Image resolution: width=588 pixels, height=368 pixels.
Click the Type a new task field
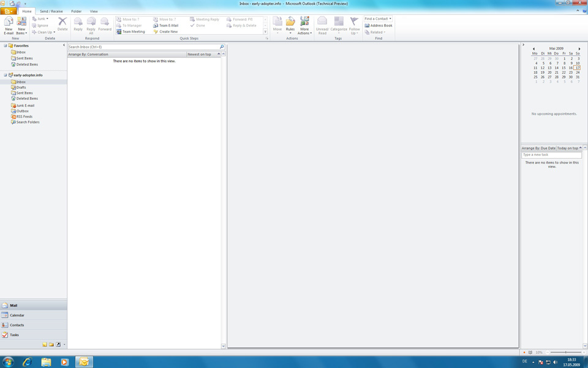(552, 155)
